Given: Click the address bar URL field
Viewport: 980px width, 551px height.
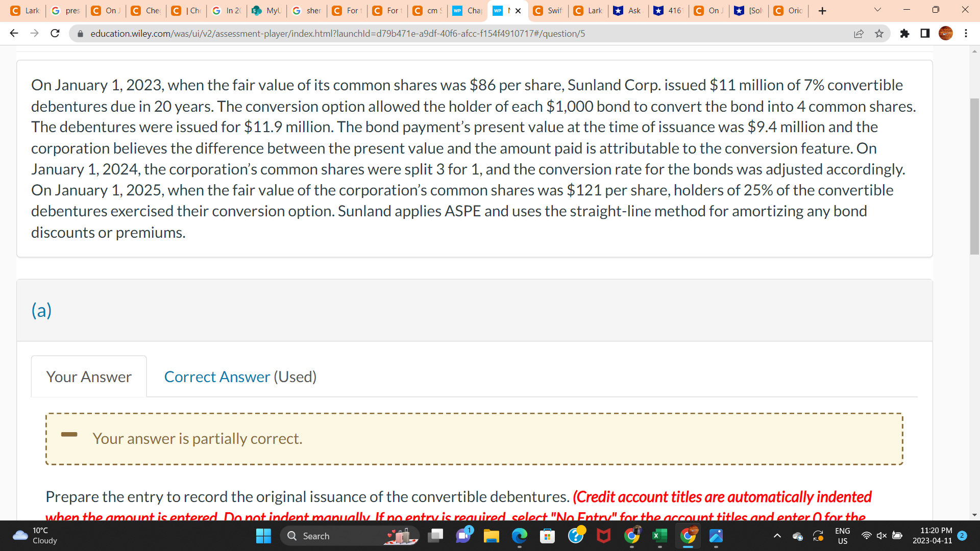Looking at the screenshot, I should (337, 34).
